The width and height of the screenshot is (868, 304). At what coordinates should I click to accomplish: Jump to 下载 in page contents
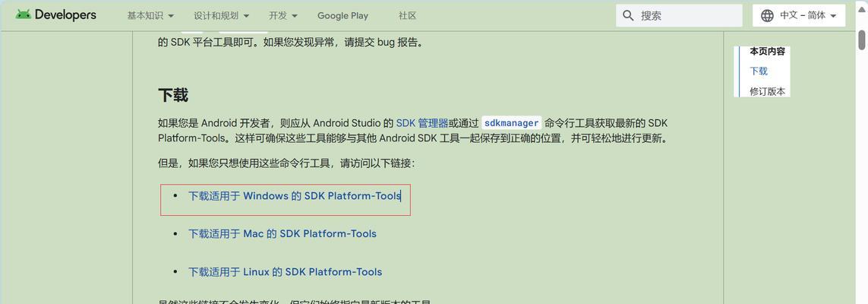coord(759,71)
